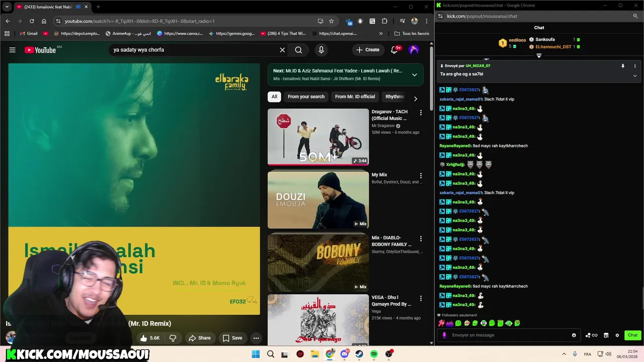
Task: Reload the YouTube page
Action: click(32, 21)
